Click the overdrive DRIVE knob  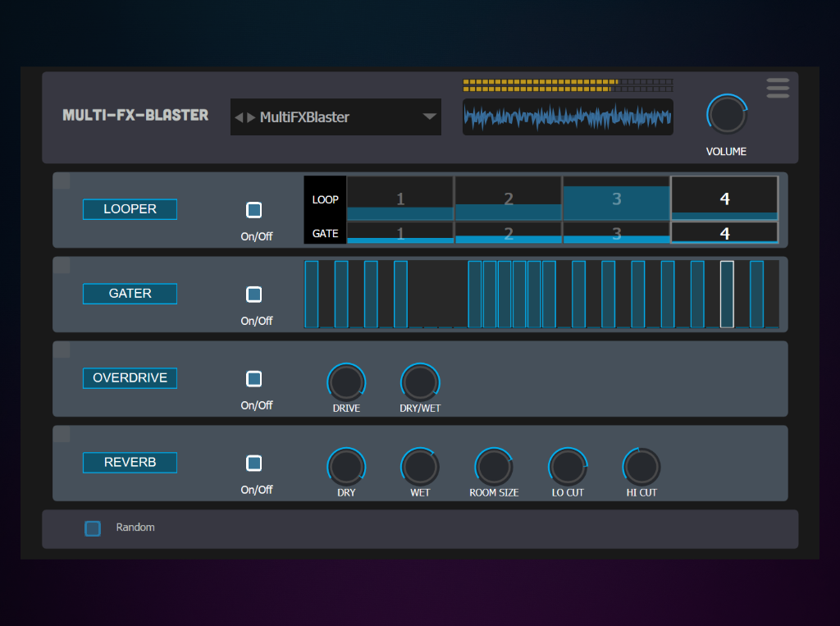tap(346, 382)
